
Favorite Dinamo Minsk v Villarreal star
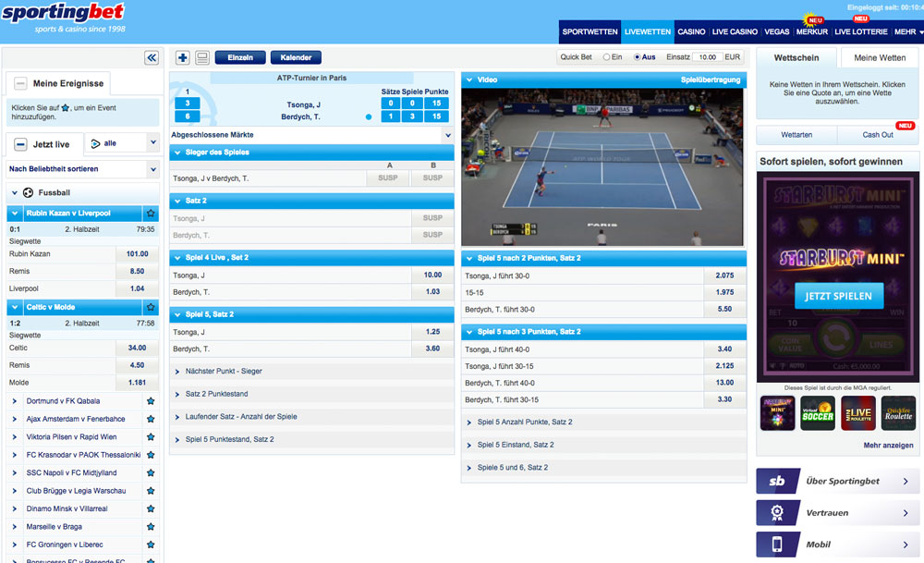[x=151, y=508]
